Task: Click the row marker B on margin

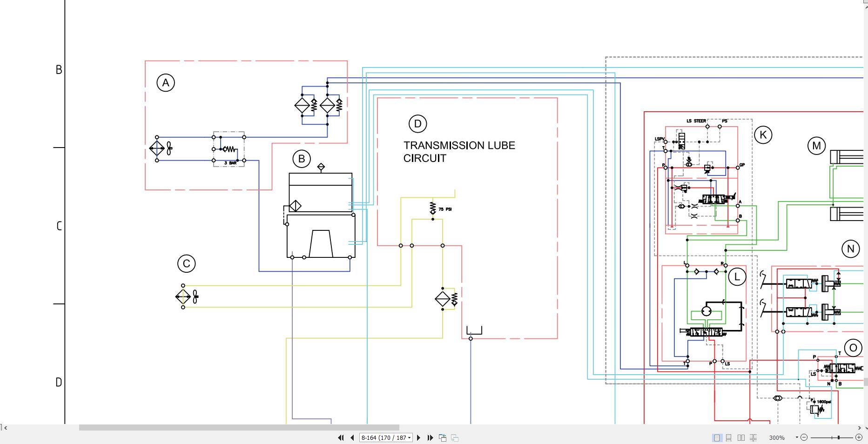Action: 59,70
